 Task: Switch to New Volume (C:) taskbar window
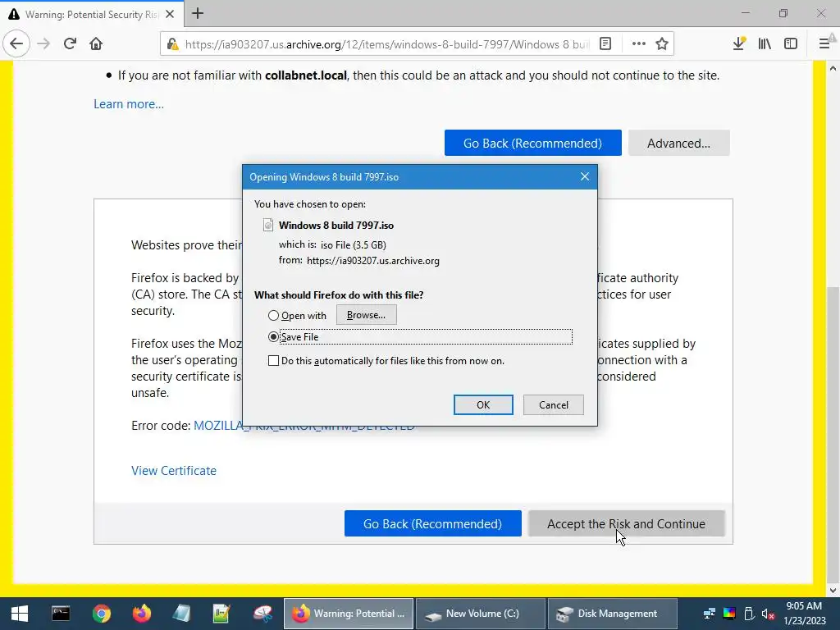[481, 614]
